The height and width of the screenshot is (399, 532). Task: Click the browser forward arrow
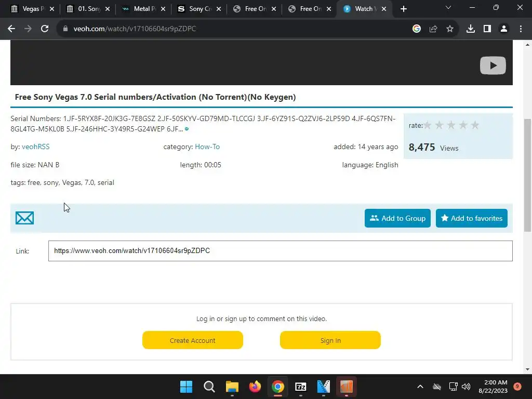(x=28, y=29)
